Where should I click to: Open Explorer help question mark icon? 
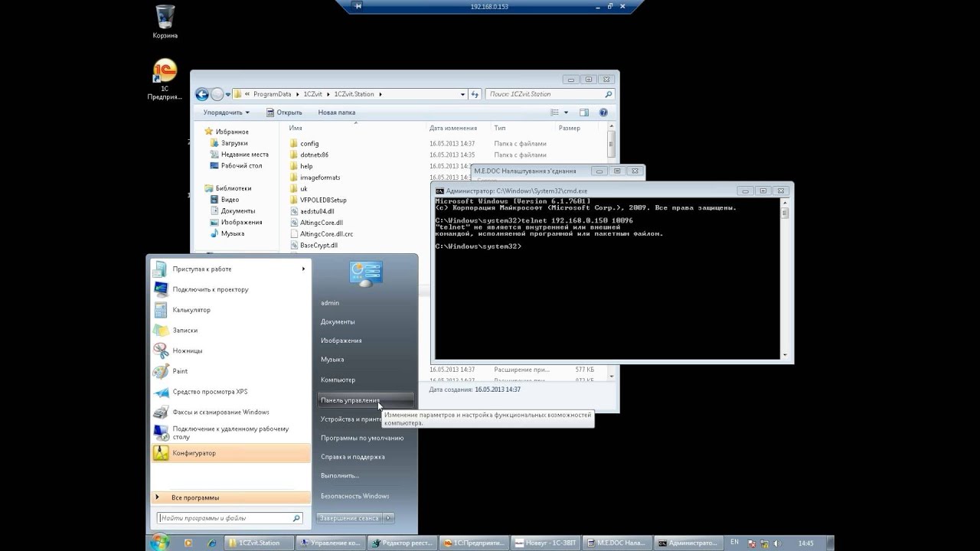point(603,112)
